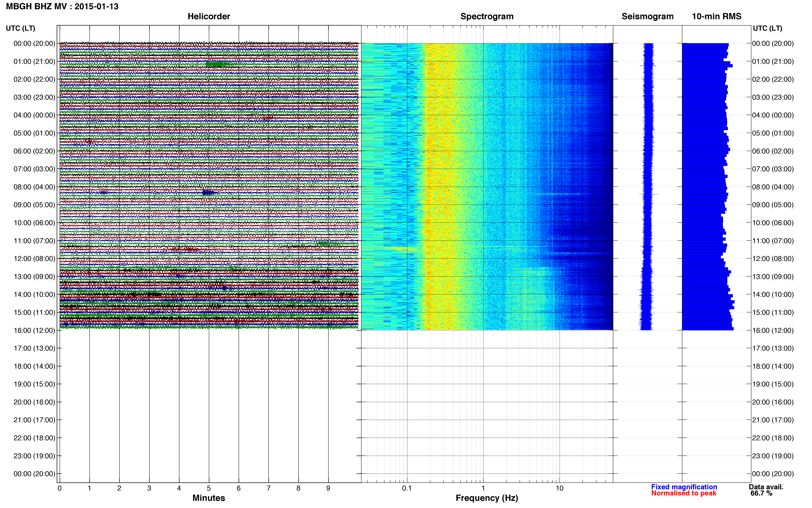Click the UTC (LT) label on the left axis
This screenshot has height=508, width=812.
click(21, 28)
